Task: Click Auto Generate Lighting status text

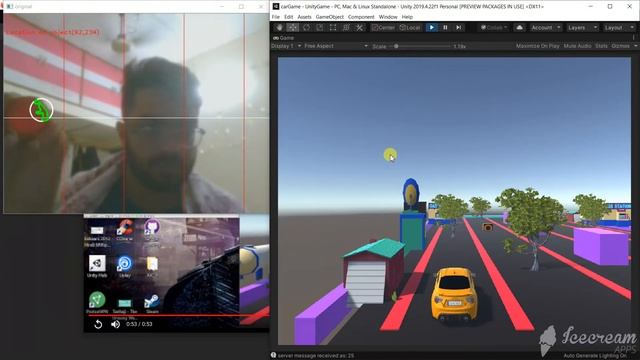Action: 595,356
